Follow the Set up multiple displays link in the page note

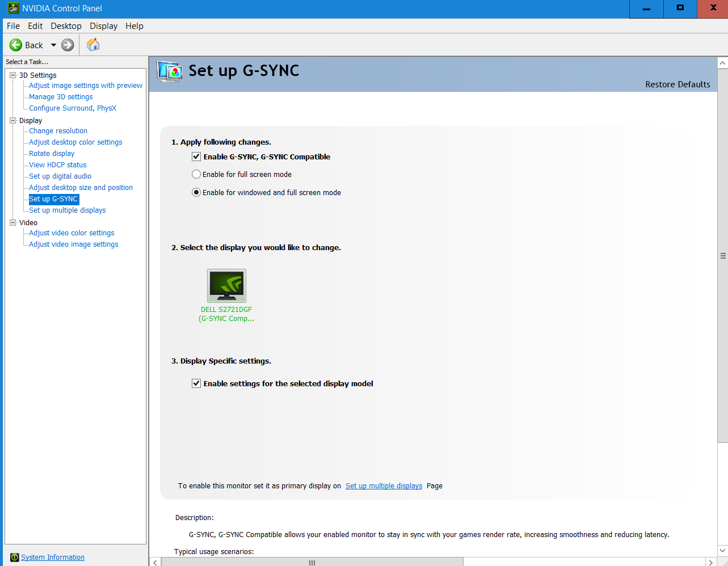click(384, 486)
